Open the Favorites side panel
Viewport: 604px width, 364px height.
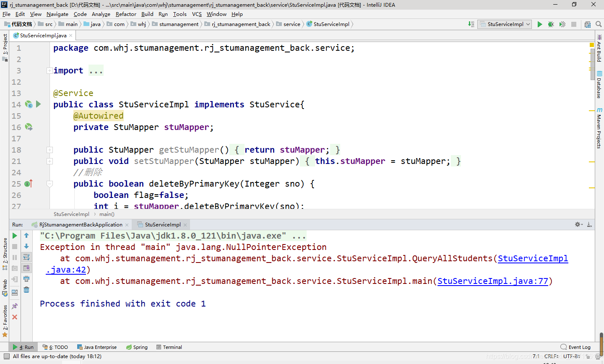[x=5, y=321]
